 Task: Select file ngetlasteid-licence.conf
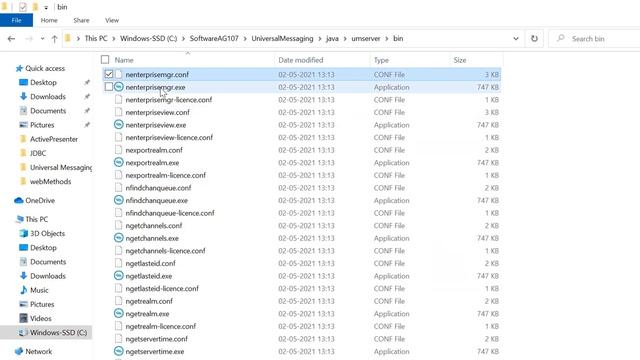pyautogui.click(x=162, y=289)
